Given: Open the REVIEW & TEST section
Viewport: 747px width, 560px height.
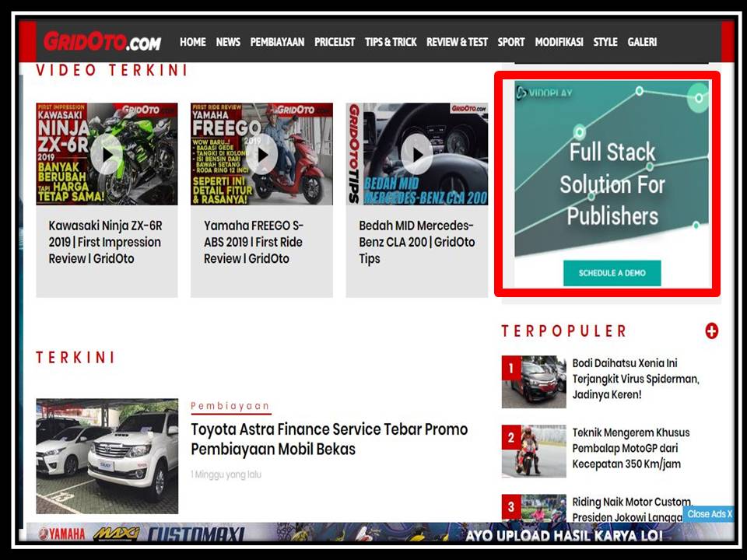Looking at the screenshot, I should [x=457, y=42].
